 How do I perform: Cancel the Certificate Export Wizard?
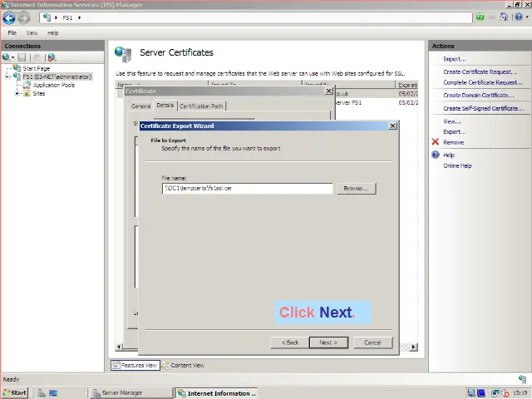[372, 342]
